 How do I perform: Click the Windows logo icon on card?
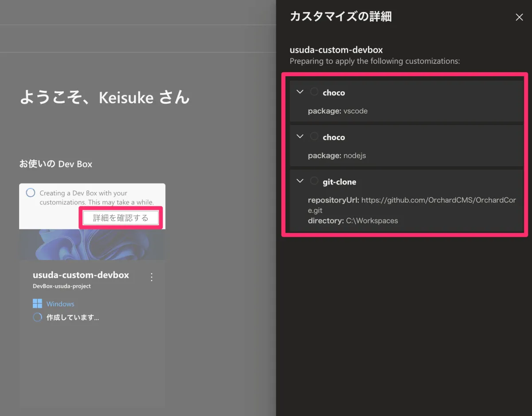pyautogui.click(x=37, y=304)
